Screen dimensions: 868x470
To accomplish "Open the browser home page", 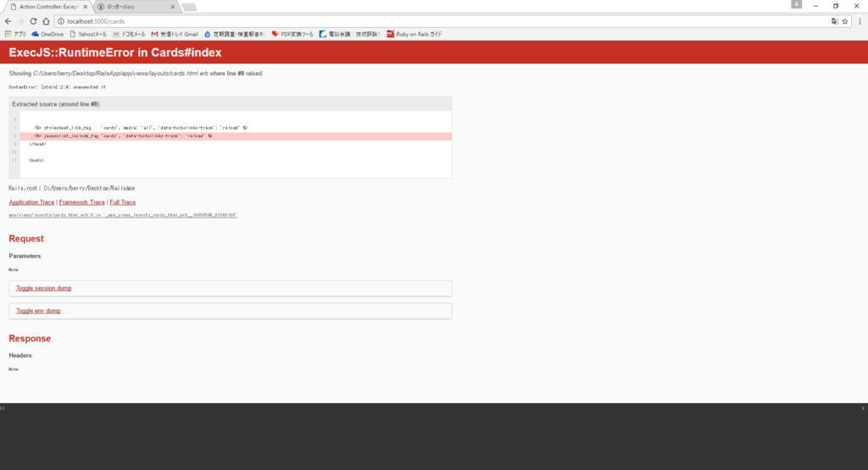I will click(46, 21).
